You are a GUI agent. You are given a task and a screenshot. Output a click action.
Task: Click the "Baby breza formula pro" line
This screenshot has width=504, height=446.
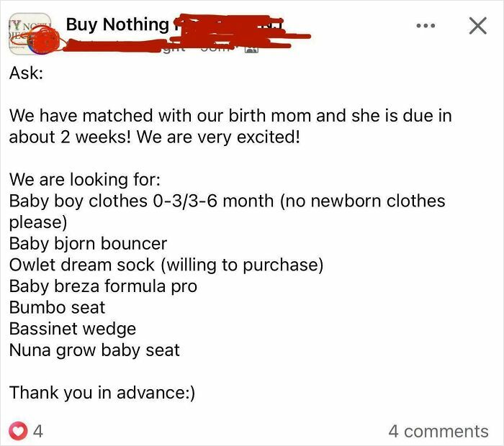102,286
